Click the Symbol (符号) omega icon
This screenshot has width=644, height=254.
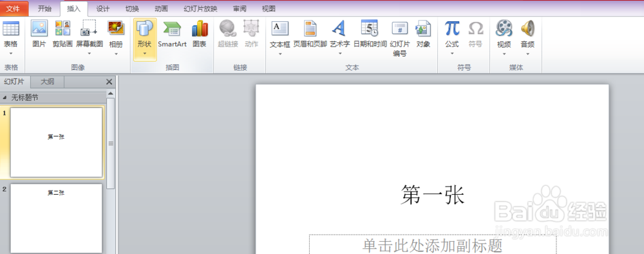pos(476,28)
